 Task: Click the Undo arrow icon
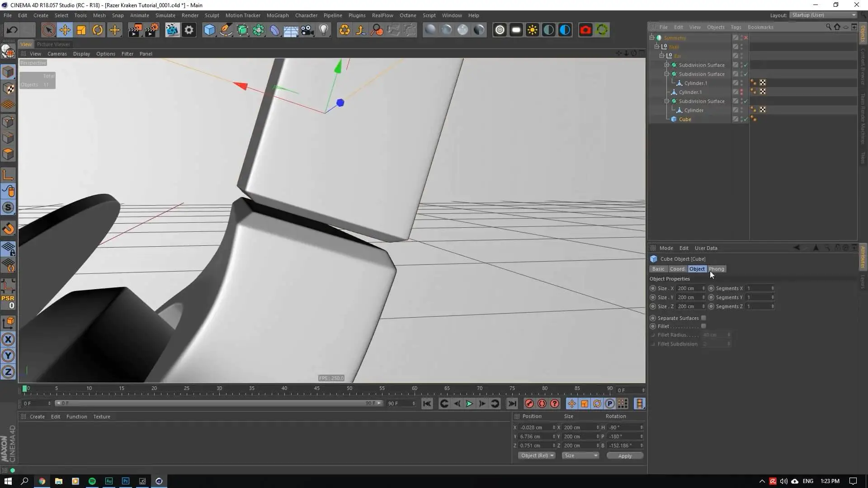coord(12,30)
